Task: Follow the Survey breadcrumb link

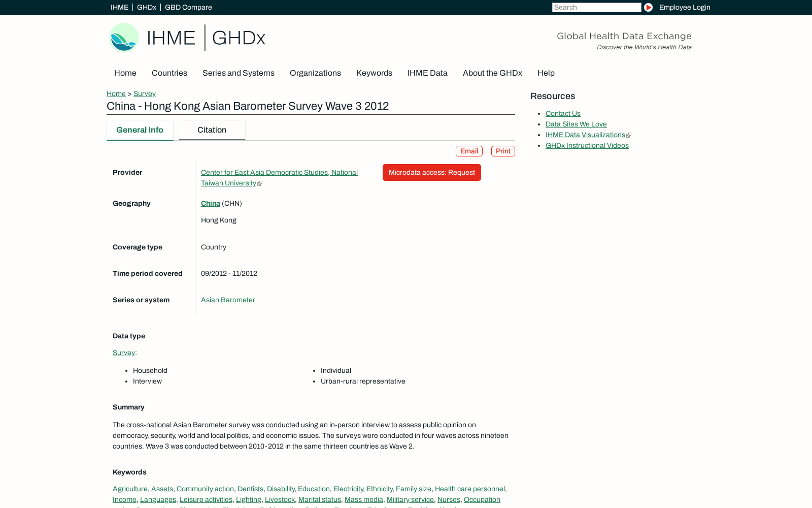Action: click(145, 93)
